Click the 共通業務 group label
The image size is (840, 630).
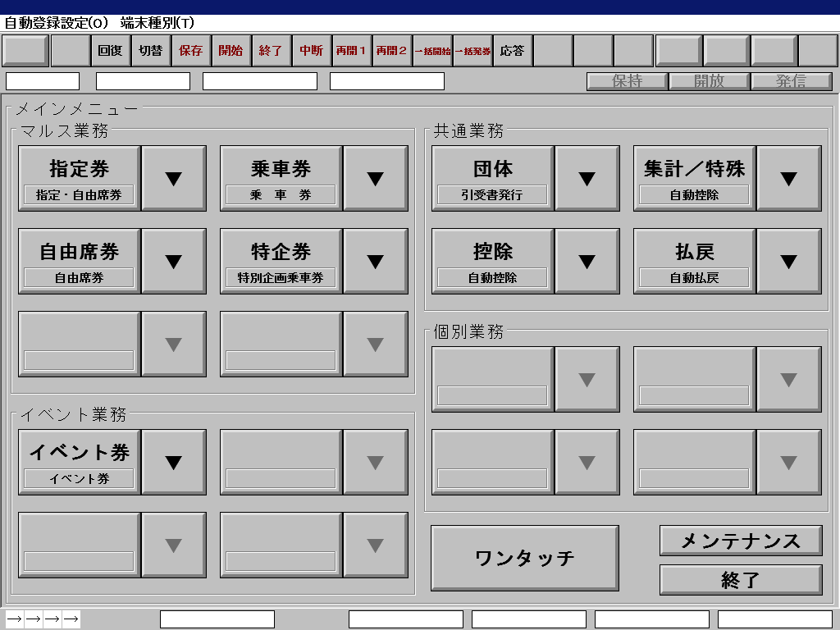pyautogui.click(x=468, y=130)
